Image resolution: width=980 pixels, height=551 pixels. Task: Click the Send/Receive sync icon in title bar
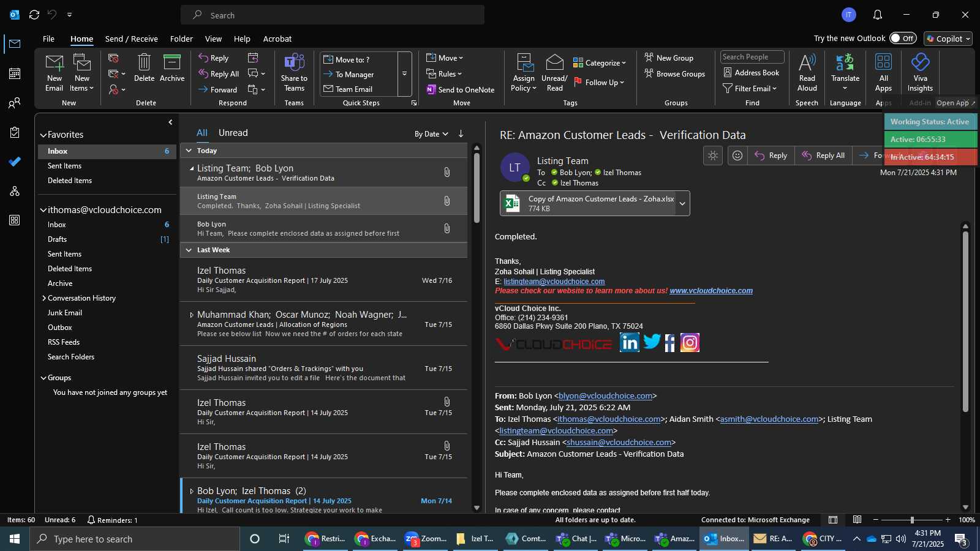click(x=34, y=15)
